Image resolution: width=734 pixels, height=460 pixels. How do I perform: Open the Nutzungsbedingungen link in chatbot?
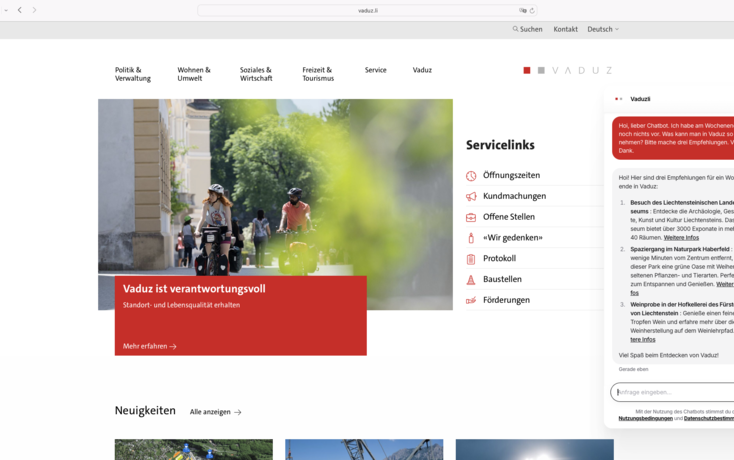[646, 418]
